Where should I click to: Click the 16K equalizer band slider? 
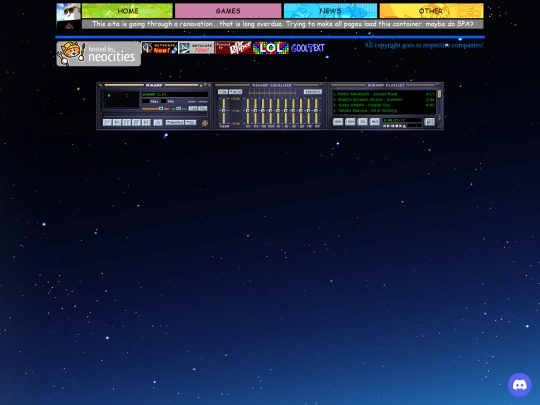click(316, 111)
